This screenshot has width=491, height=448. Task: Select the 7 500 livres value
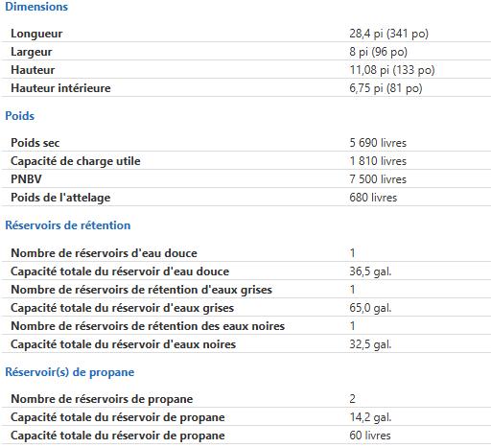[378, 179]
